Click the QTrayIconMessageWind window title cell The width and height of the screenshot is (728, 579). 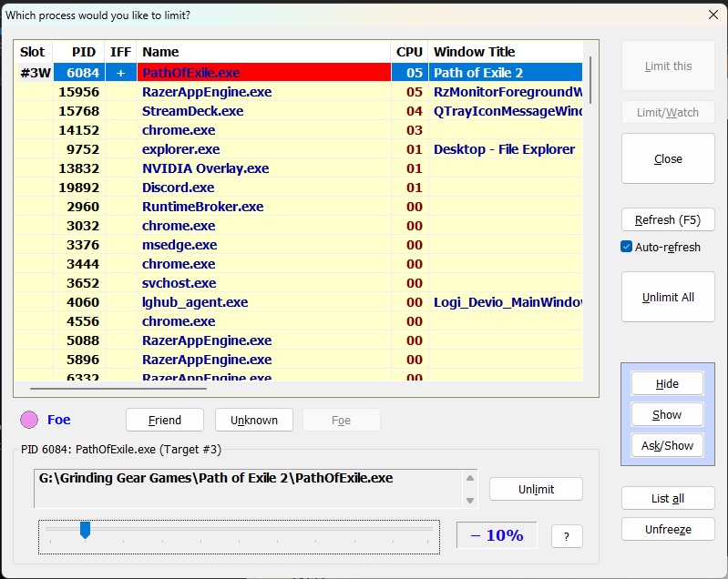506,111
